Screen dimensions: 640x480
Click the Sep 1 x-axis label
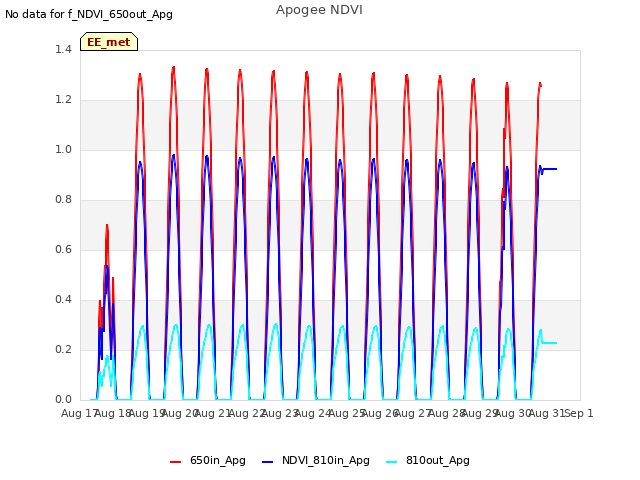[x=579, y=413]
